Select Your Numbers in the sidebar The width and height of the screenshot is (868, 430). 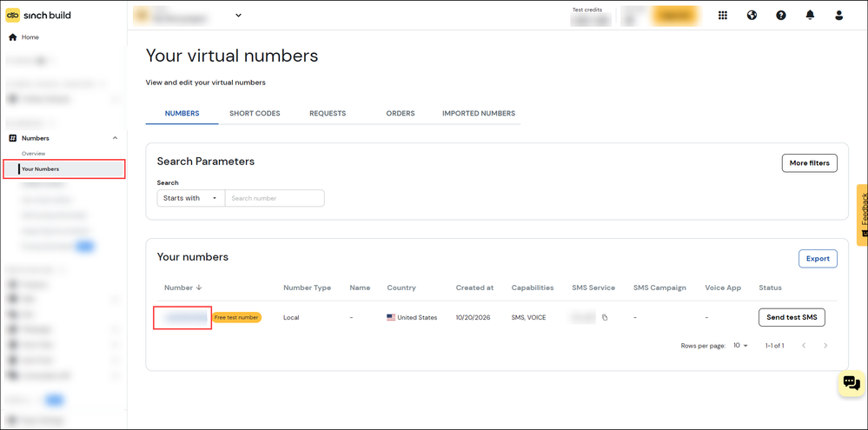point(64,169)
